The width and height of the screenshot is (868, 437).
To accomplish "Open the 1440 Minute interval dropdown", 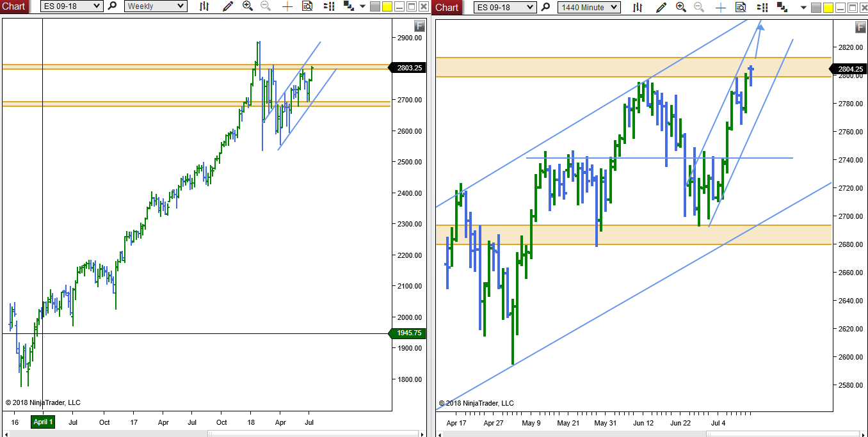I will tap(589, 7).
